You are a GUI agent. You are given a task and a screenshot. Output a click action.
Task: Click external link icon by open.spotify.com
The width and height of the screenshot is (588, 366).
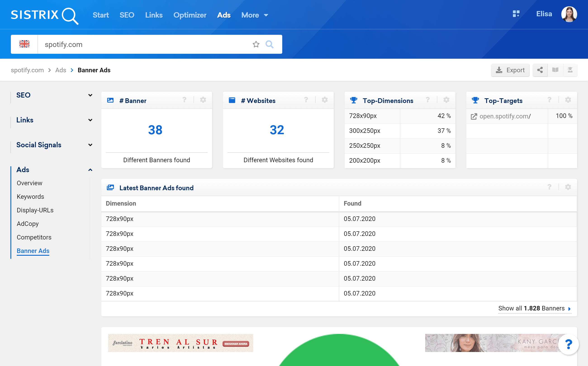(x=474, y=116)
